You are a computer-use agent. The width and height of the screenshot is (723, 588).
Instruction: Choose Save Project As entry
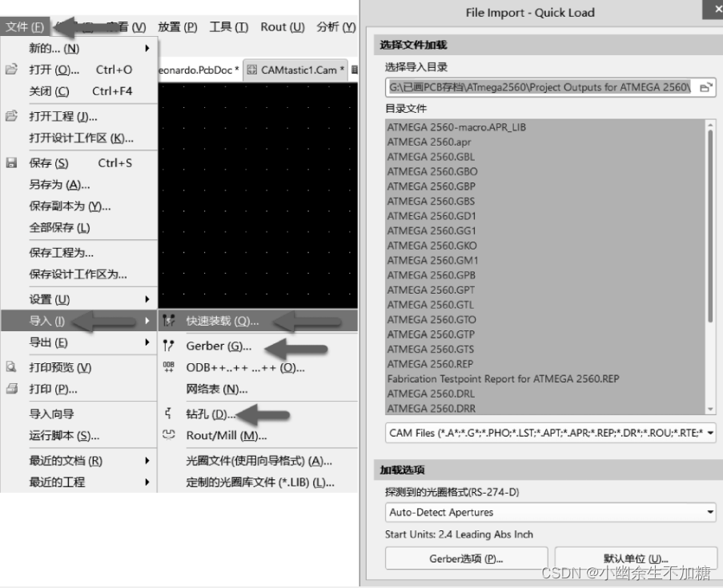pos(79,253)
